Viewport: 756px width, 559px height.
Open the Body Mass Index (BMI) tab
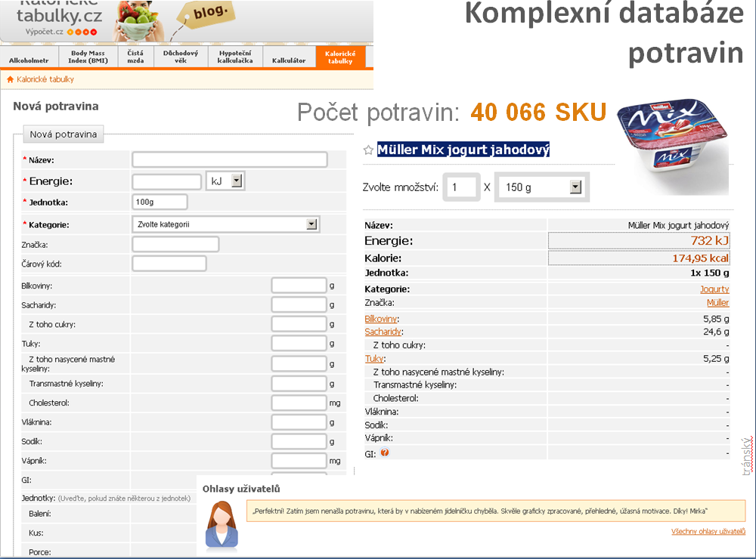(88, 57)
